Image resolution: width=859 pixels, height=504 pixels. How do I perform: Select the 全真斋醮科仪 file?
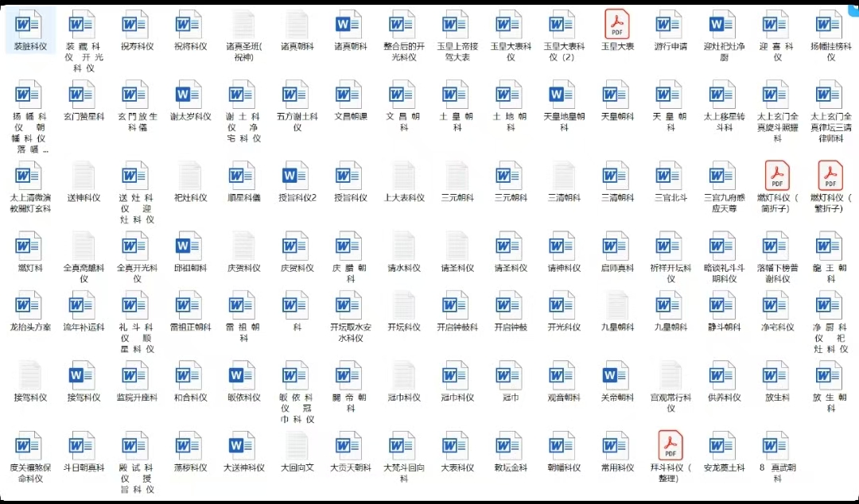83,247
